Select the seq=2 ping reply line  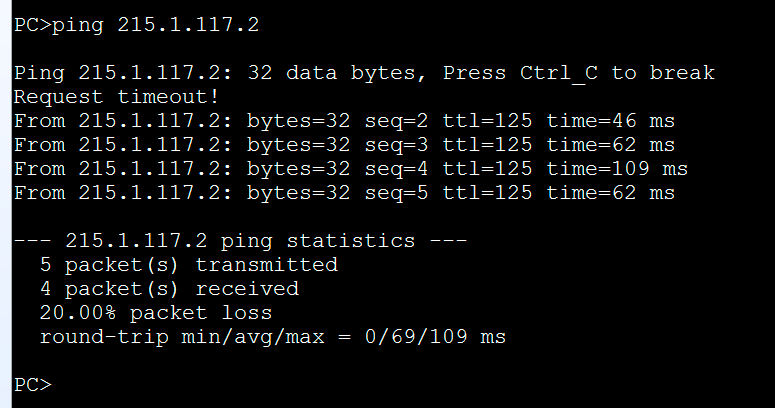pyautogui.click(x=344, y=121)
